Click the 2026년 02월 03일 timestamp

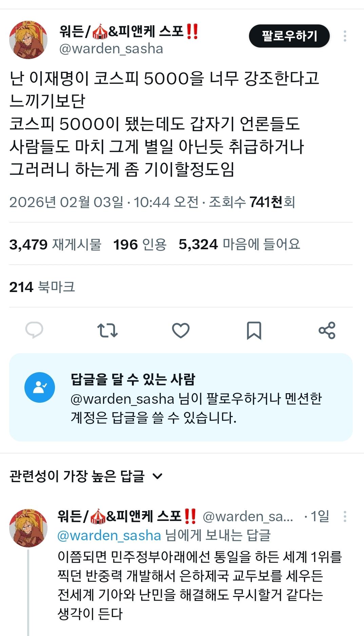coord(66,202)
